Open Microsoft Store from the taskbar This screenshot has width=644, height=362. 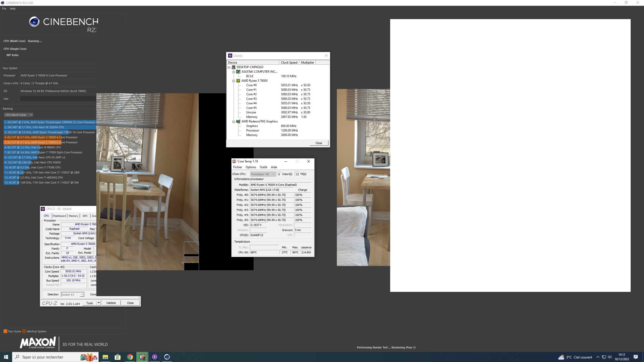117,357
